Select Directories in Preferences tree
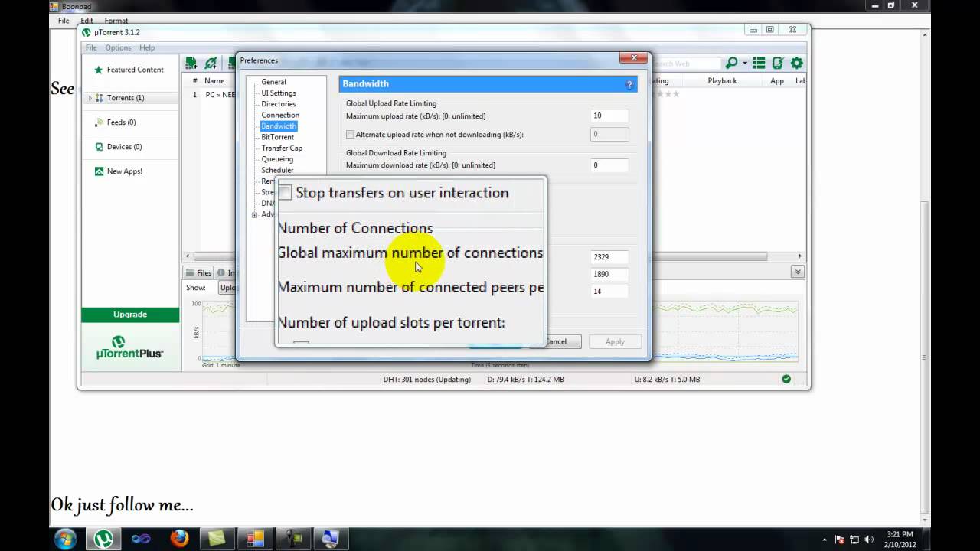 [x=279, y=104]
